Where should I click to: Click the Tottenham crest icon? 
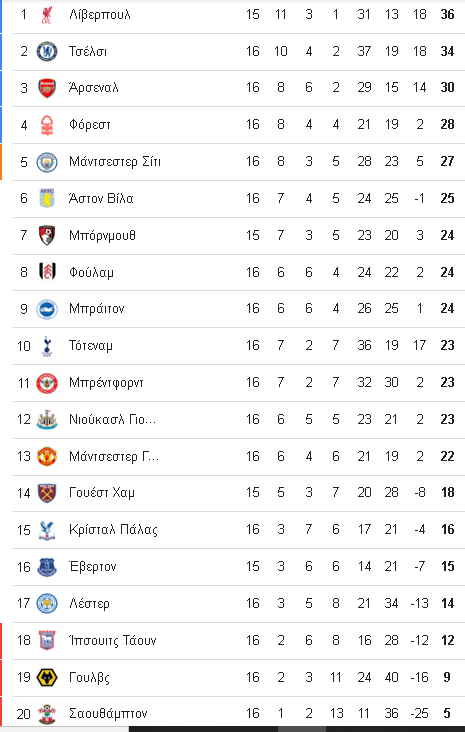(47, 346)
